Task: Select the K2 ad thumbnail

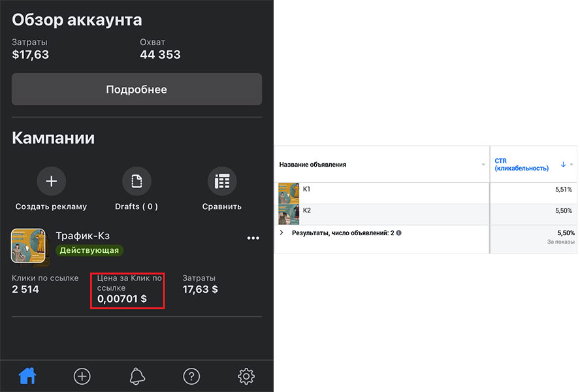Action: point(289,214)
